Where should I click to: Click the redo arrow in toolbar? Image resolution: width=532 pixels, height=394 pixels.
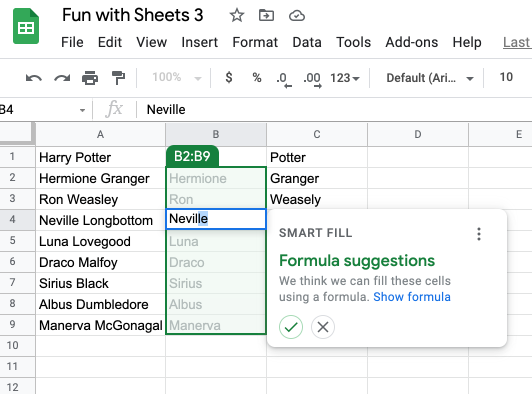[x=62, y=78]
